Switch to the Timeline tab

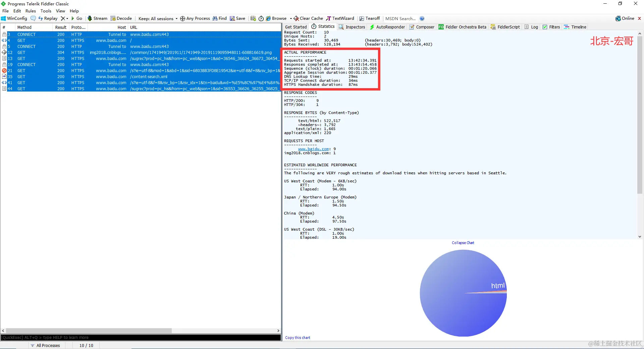click(575, 27)
